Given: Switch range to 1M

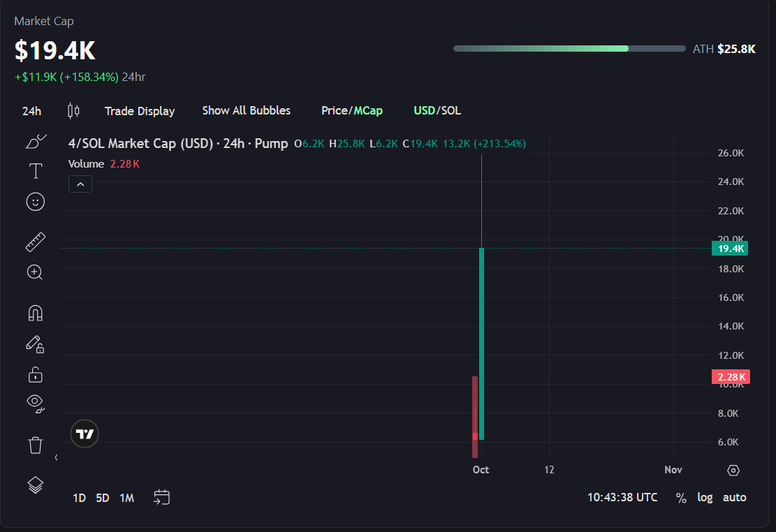Looking at the screenshot, I should (126, 498).
